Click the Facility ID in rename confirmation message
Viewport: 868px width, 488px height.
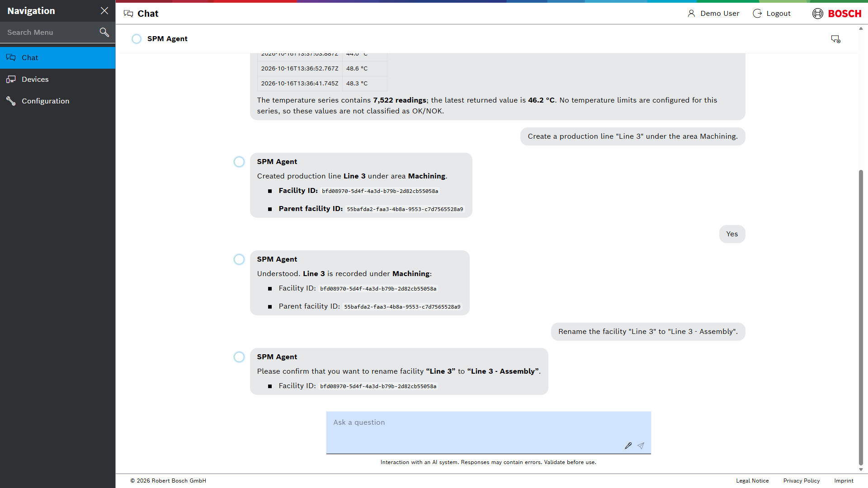coord(378,386)
